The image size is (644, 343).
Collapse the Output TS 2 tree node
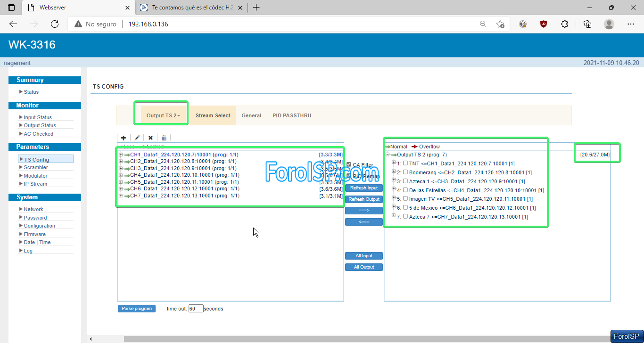click(x=388, y=155)
